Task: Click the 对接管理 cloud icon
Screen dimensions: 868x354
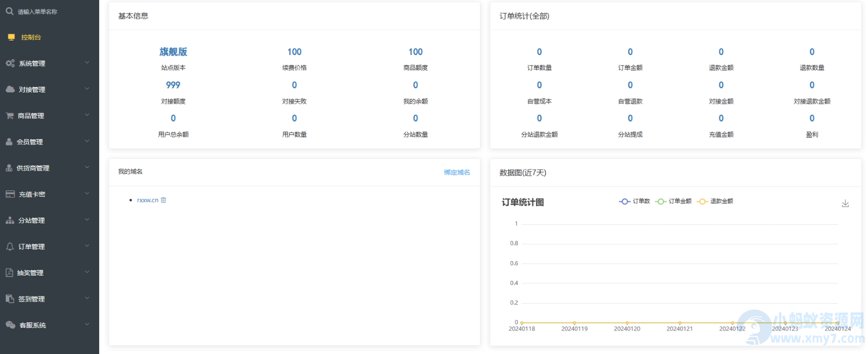Action: point(10,89)
